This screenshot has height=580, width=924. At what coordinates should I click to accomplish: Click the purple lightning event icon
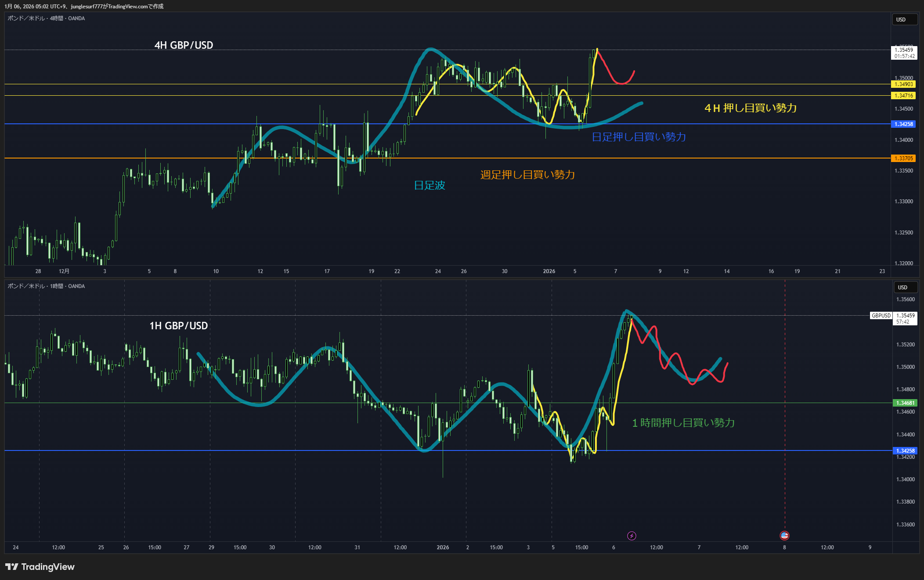click(x=632, y=536)
